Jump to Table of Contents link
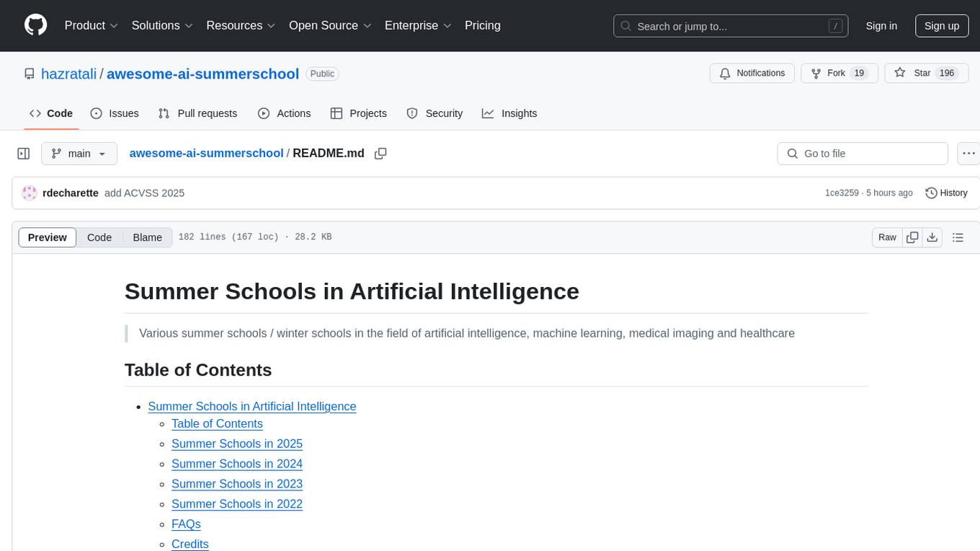 click(217, 423)
